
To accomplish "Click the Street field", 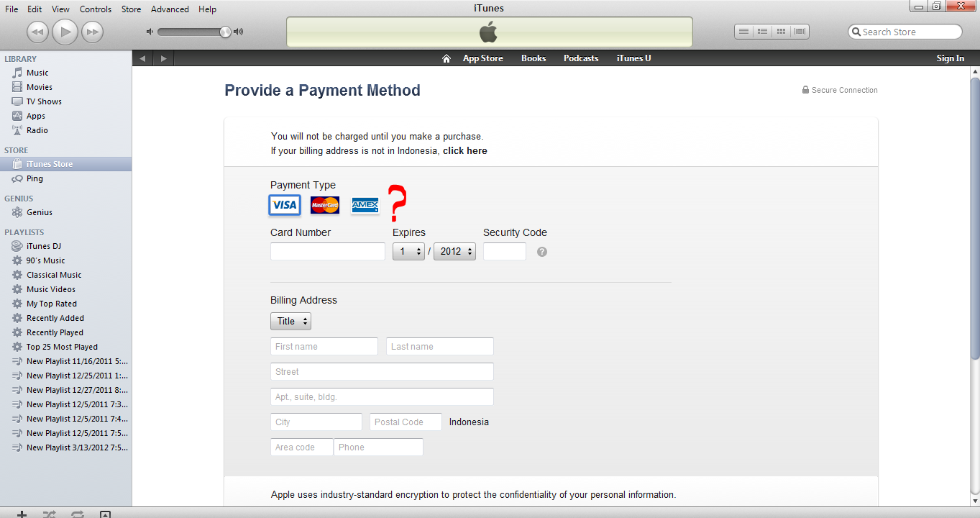I will click(x=382, y=372).
